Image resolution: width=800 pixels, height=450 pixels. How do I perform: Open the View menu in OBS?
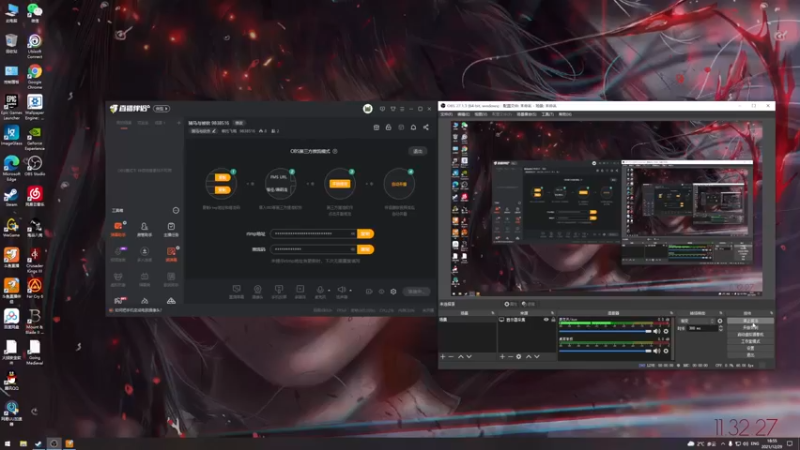[481, 114]
